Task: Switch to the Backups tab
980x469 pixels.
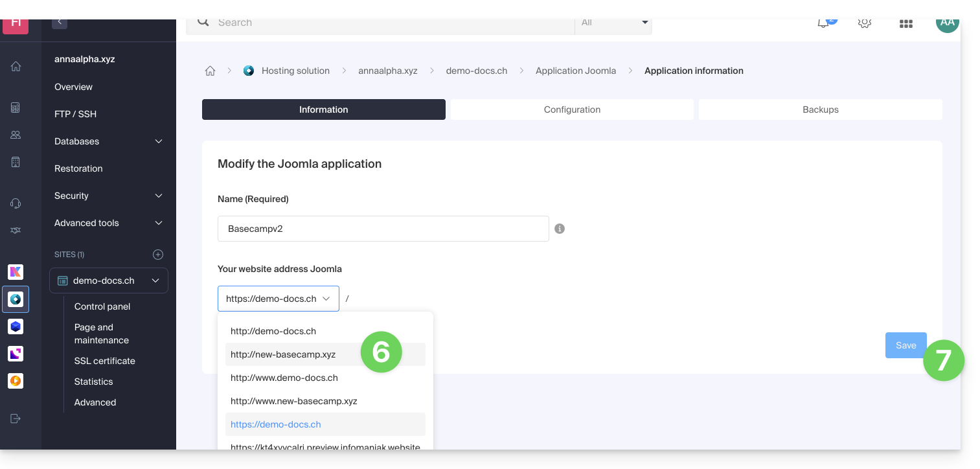Action: pyautogui.click(x=820, y=109)
